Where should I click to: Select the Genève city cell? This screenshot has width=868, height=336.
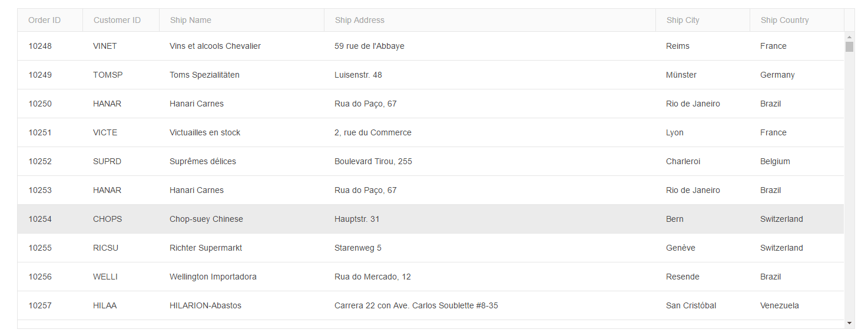703,248
